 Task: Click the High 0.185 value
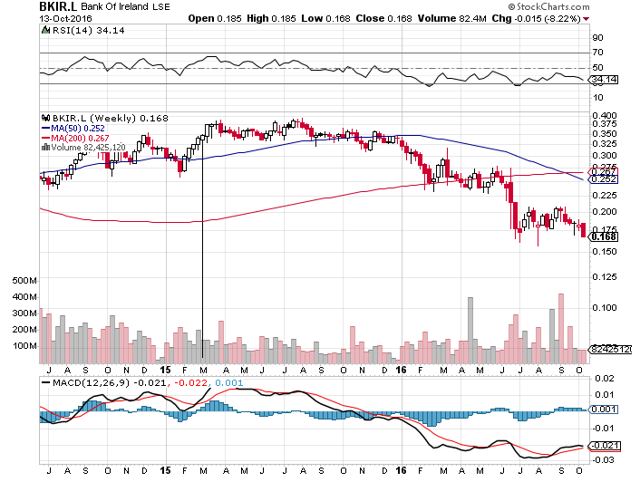pos(271,19)
